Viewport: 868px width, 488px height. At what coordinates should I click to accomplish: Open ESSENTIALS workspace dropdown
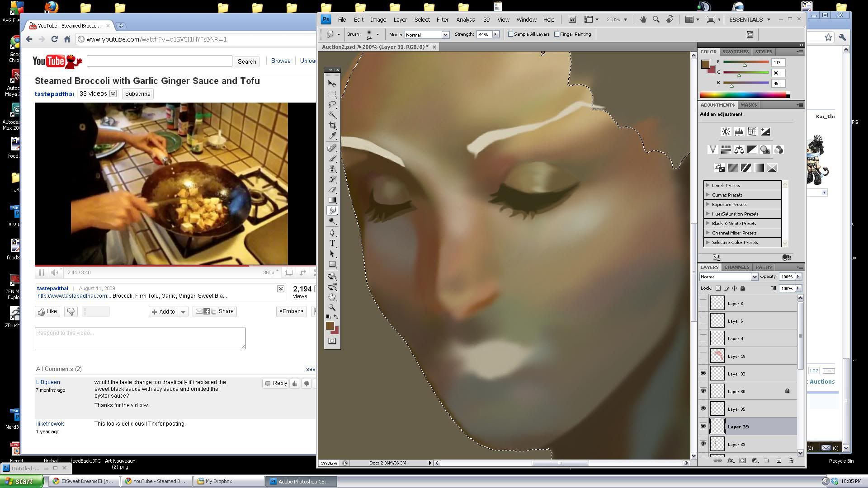(x=750, y=19)
